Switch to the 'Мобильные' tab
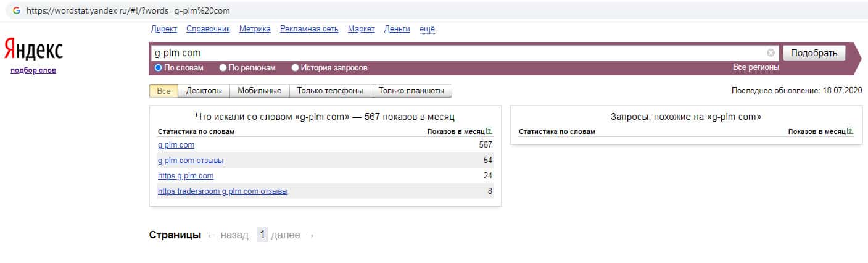Image resolution: width=868 pixels, height=263 pixels. [259, 91]
